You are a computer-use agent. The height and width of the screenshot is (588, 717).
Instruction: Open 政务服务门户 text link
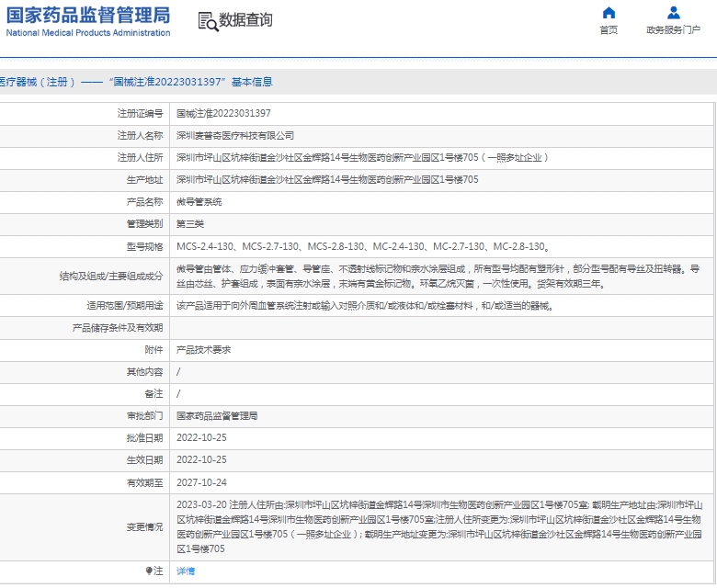[x=673, y=30]
